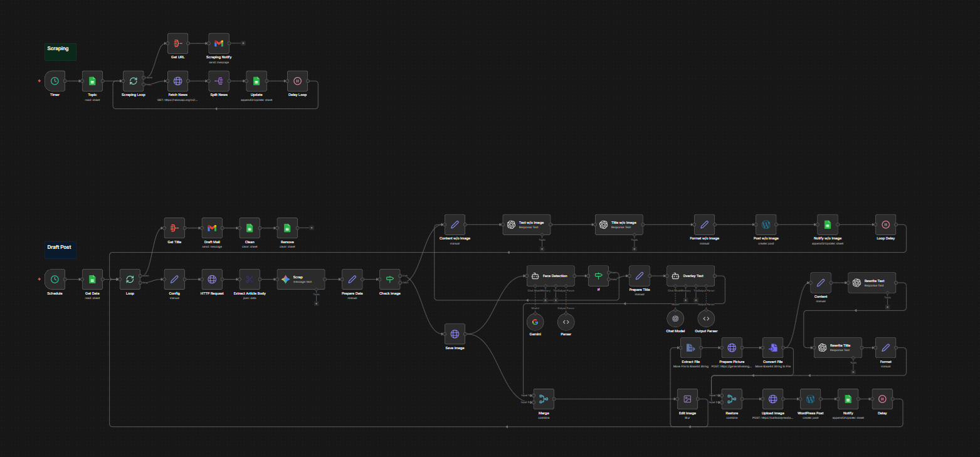980x457 pixels.
Task: Select the Output Parser sub-node
Action: [705, 318]
